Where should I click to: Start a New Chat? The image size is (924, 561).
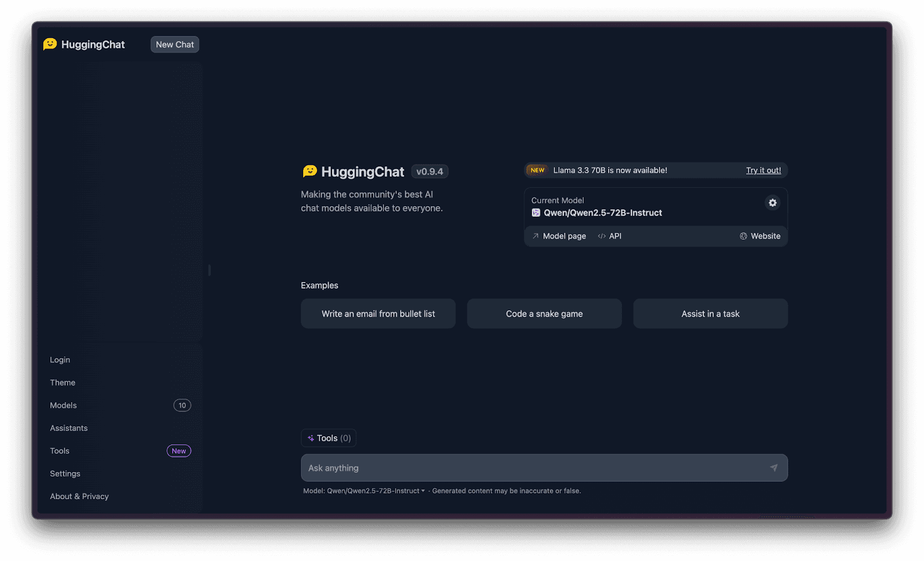point(175,44)
